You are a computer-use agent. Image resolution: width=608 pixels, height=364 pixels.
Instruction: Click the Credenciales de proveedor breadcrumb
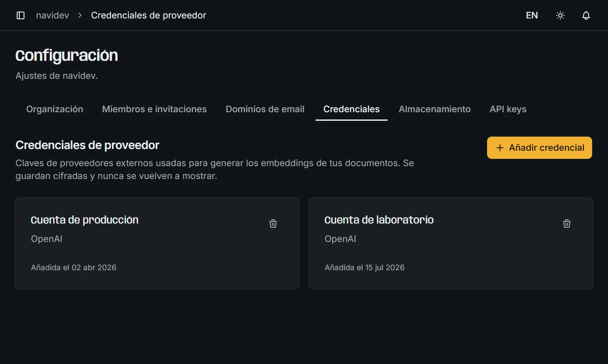pos(148,15)
